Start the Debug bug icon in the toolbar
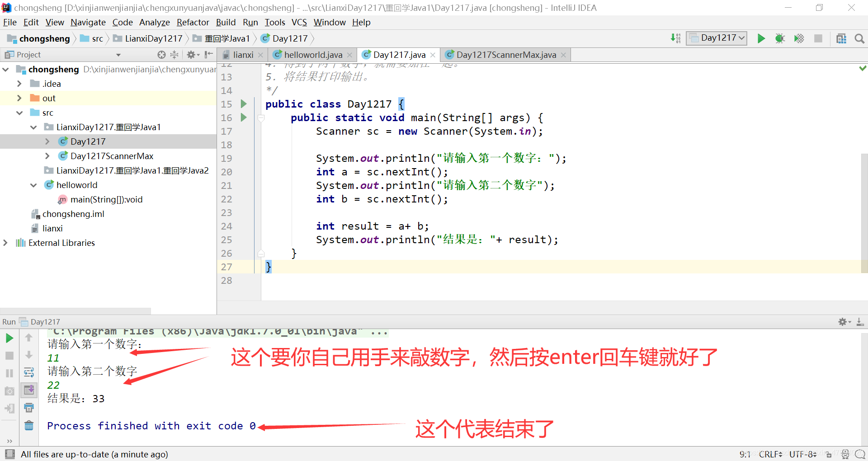 point(780,38)
